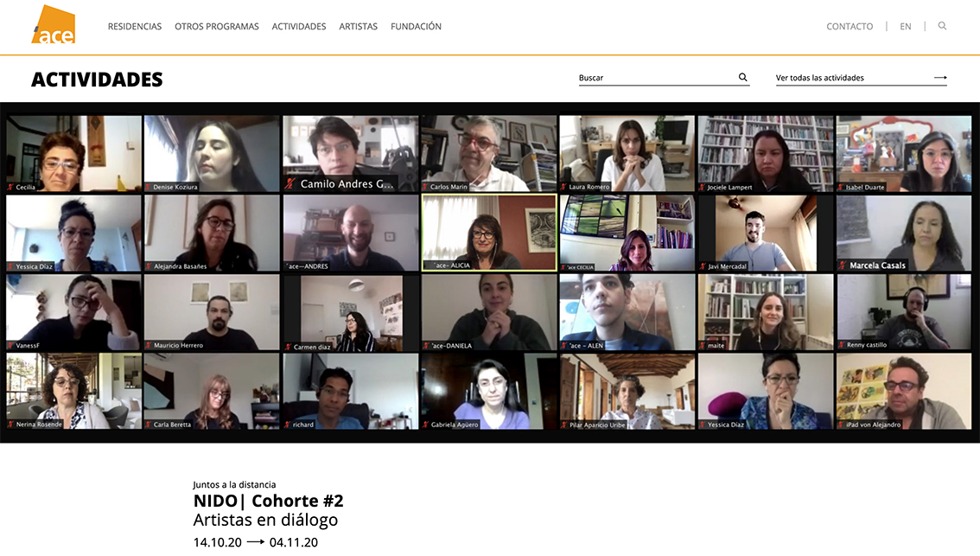This screenshot has width=980, height=556.
Task: Click the Contacto link
Action: pyautogui.click(x=850, y=27)
